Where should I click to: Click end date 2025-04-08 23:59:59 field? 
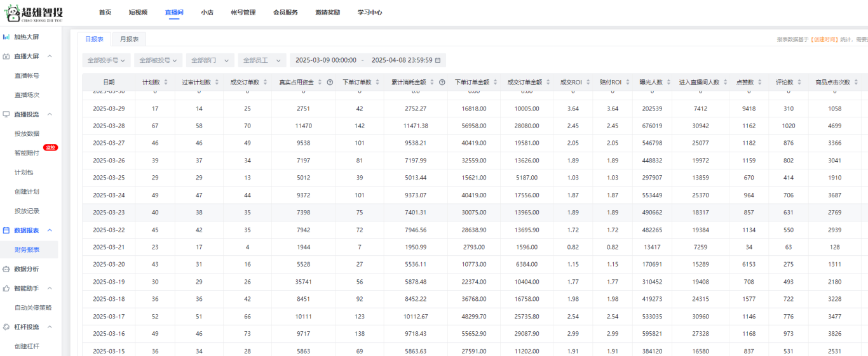tap(402, 60)
